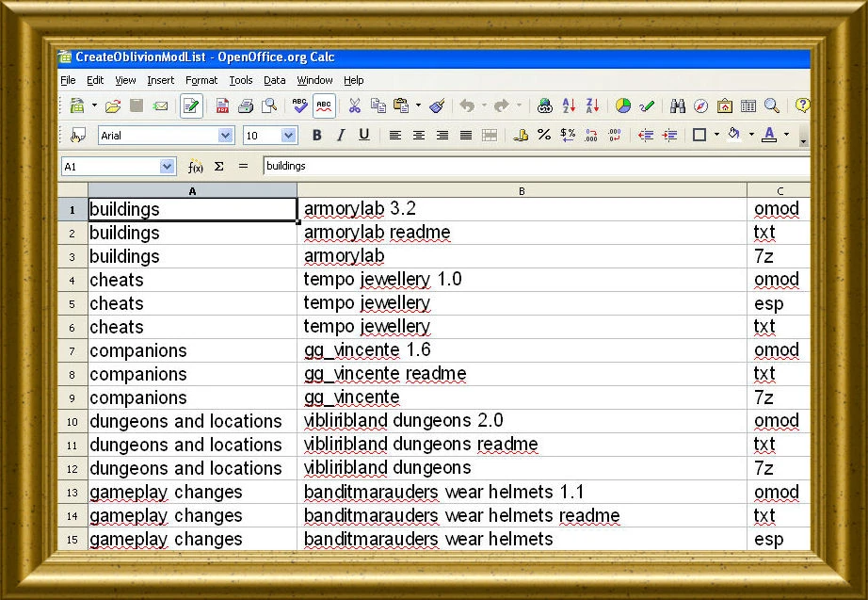
Task: Expand the New document dropdown arrow
Action: [x=94, y=105]
